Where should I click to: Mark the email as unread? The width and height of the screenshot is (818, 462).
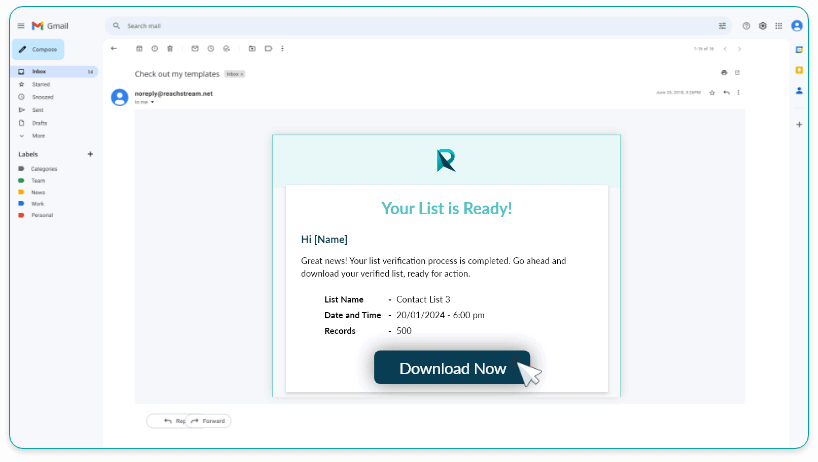195,48
